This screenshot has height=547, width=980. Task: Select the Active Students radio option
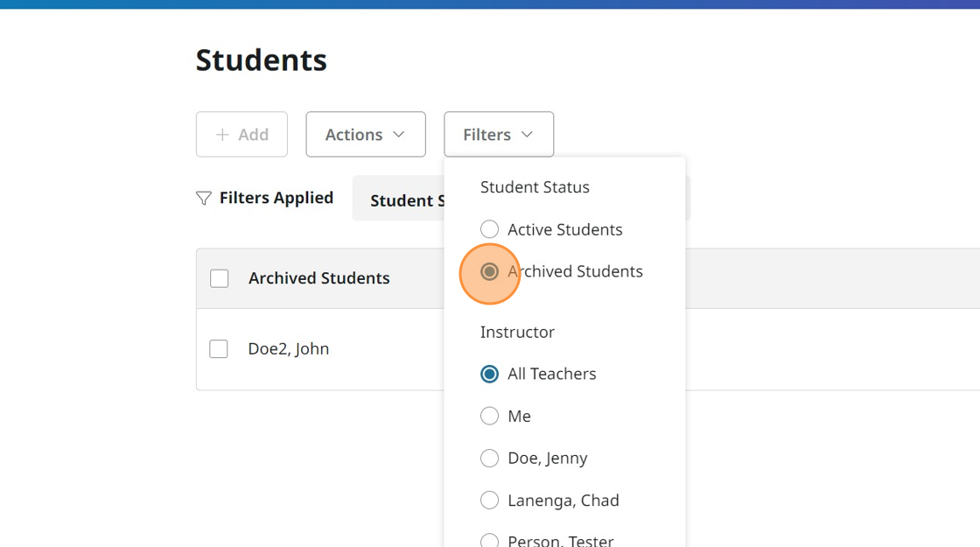[490, 229]
